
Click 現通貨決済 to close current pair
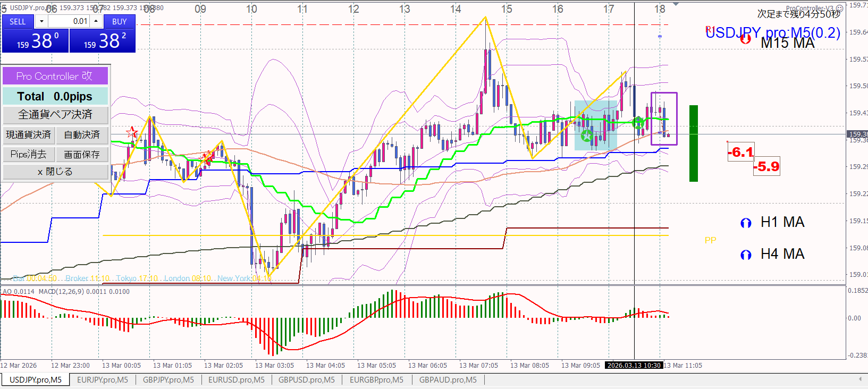(28, 135)
